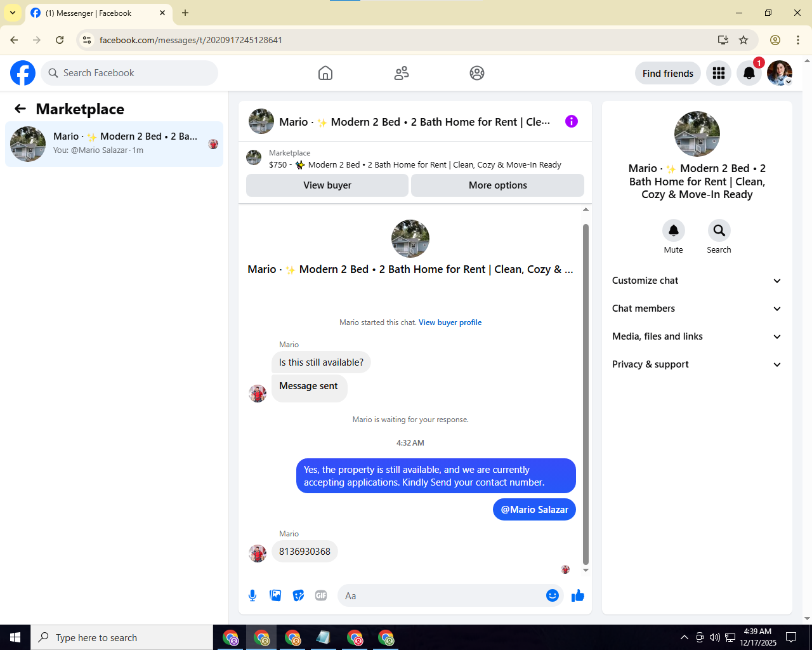
Task: View site information icon beside URL
Action: (87, 40)
